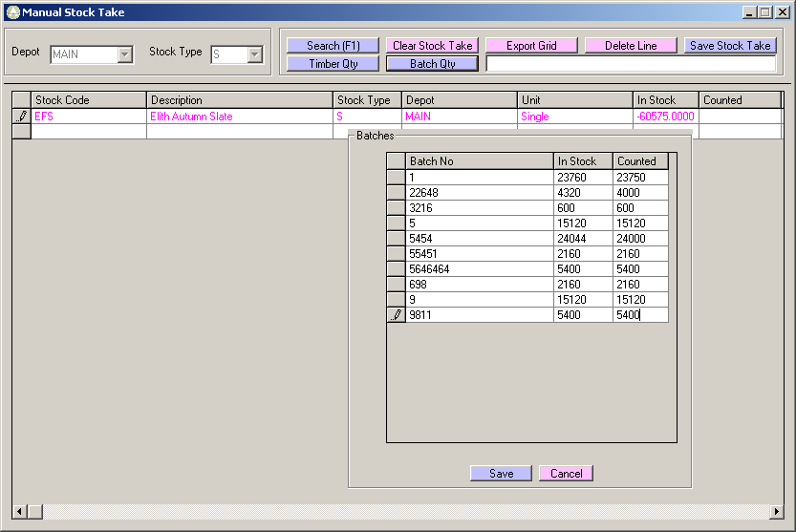Screen dimensions: 796x532
Task: Open the Timber Qty view
Action: [x=333, y=64]
